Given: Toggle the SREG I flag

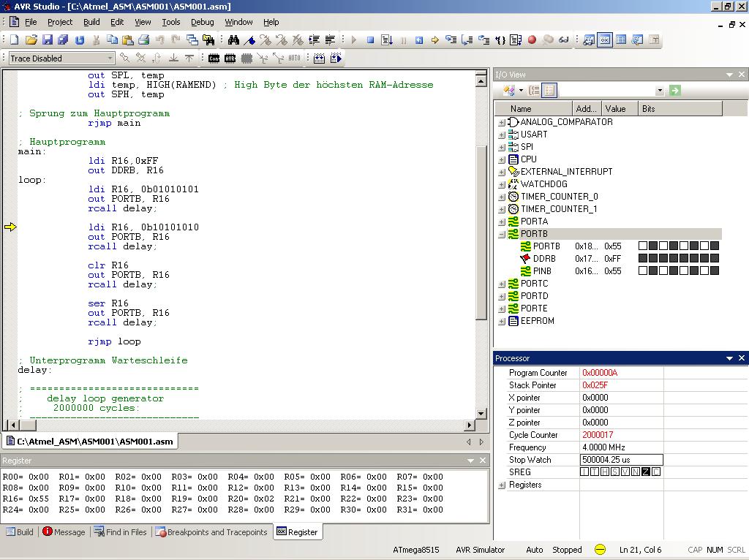Looking at the screenshot, I should (x=584, y=472).
